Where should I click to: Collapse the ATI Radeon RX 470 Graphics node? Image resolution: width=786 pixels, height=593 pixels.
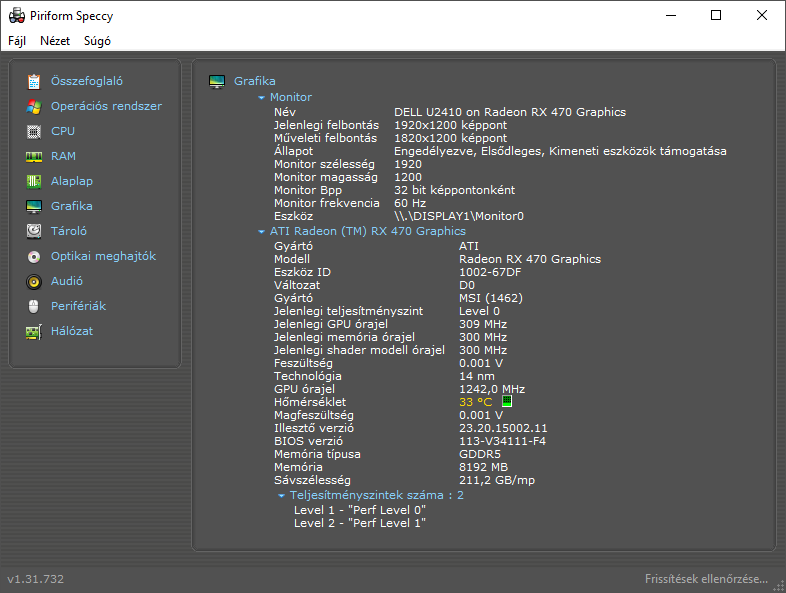tap(261, 232)
